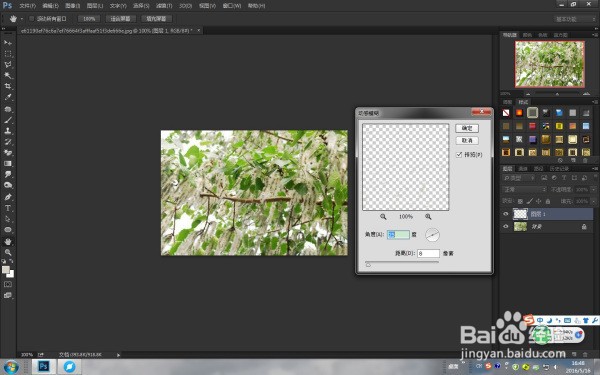
Task: Hide Layer 1 visibility eye
Action: pyautogui.click(x=505, y=214)
